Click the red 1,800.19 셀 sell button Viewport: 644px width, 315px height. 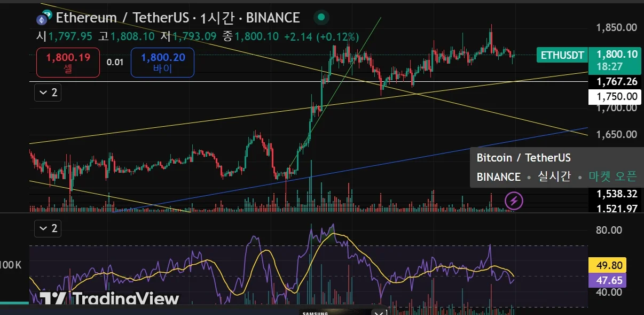tap(68, 62)
